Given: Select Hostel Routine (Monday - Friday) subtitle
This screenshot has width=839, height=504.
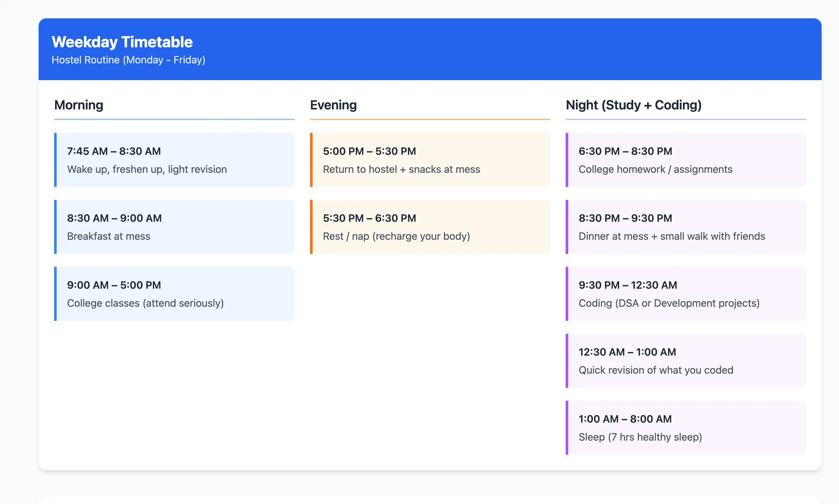Looking at the screenshot, I should pos(128,60).
